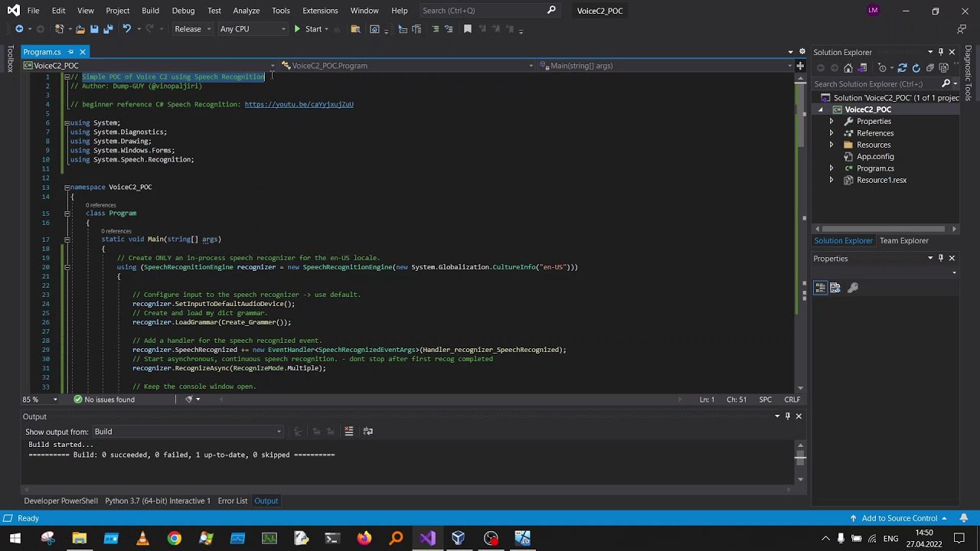Open the Release configuration dropdown

(191, 29)
